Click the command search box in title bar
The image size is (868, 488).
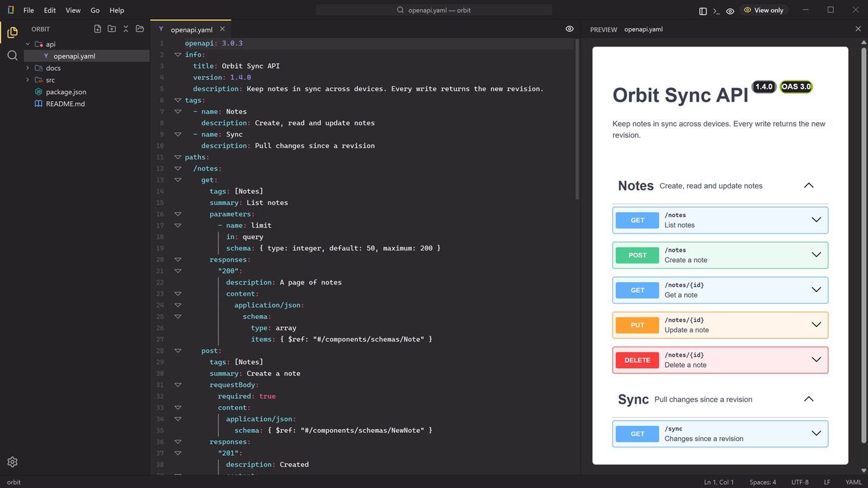point(434,10)
